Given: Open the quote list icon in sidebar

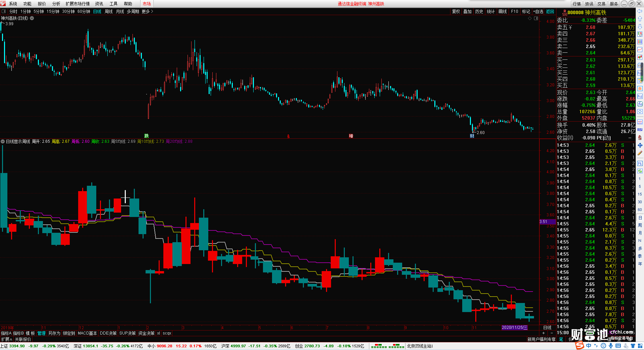Looking at the screenshot, I should pos(640,34).
